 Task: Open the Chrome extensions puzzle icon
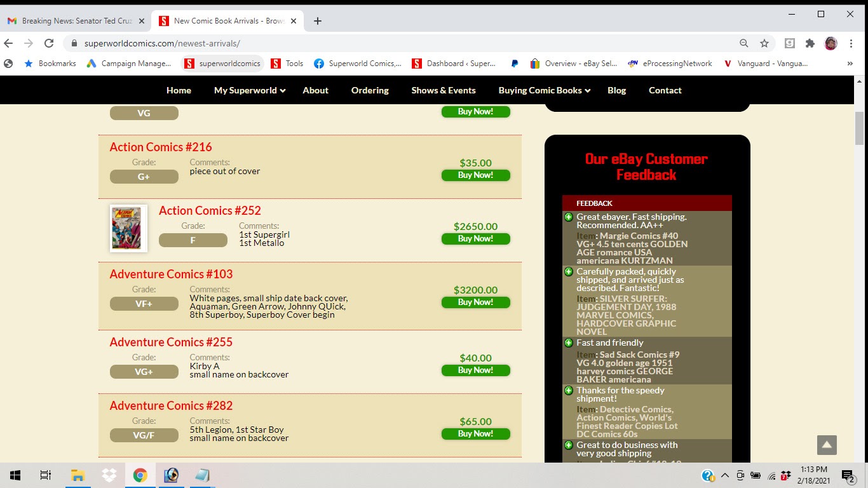click(810, 43)
